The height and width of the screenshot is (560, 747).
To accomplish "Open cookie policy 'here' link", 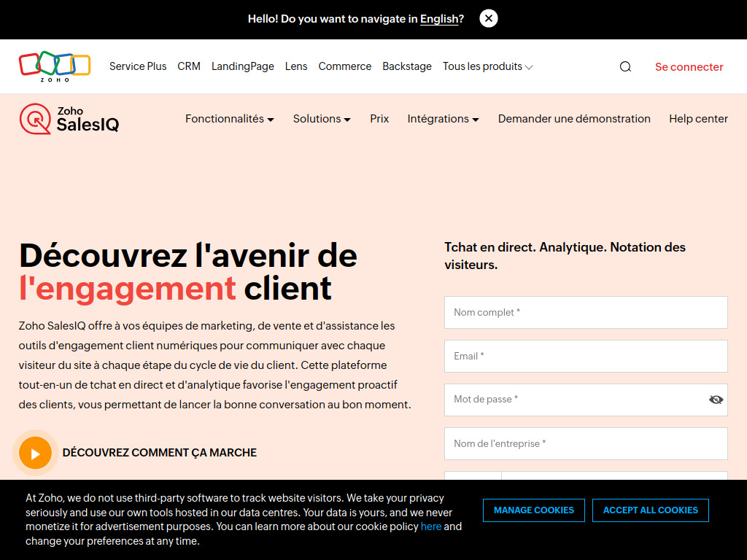I will coord(431,526).
